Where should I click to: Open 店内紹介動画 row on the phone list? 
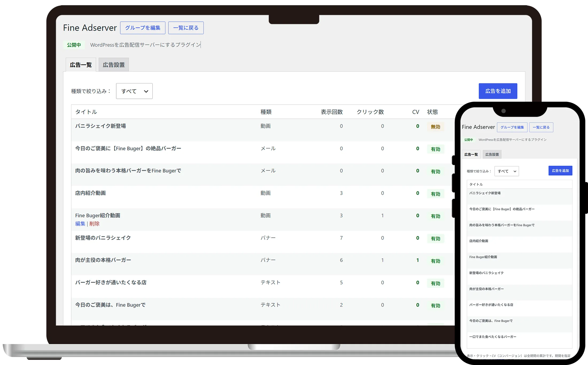click(x=519, y=244)
